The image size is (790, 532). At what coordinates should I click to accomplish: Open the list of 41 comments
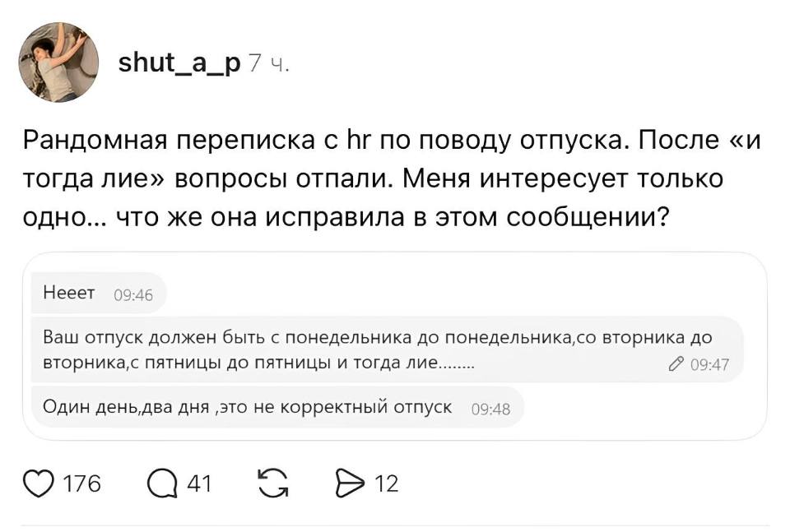point(197,483)
